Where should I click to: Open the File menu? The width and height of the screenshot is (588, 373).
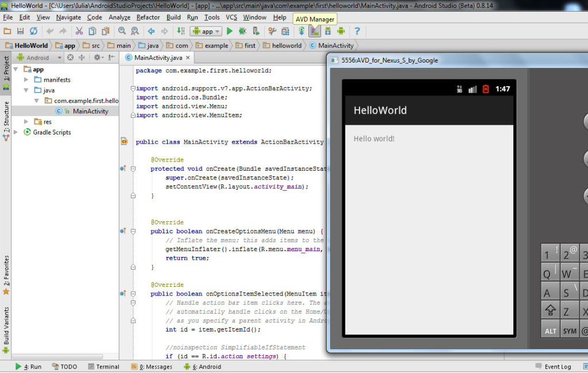[x=8, y=17]
